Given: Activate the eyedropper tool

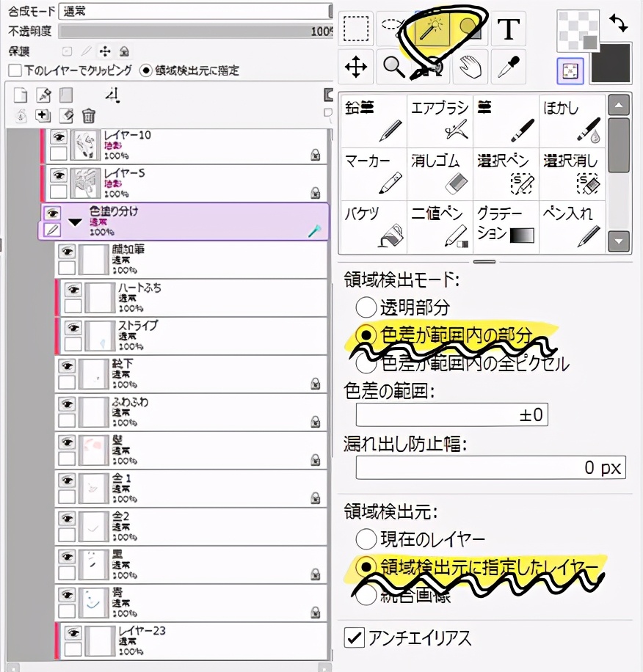Looking at the screenshot, I should click(x=508, y=68).
